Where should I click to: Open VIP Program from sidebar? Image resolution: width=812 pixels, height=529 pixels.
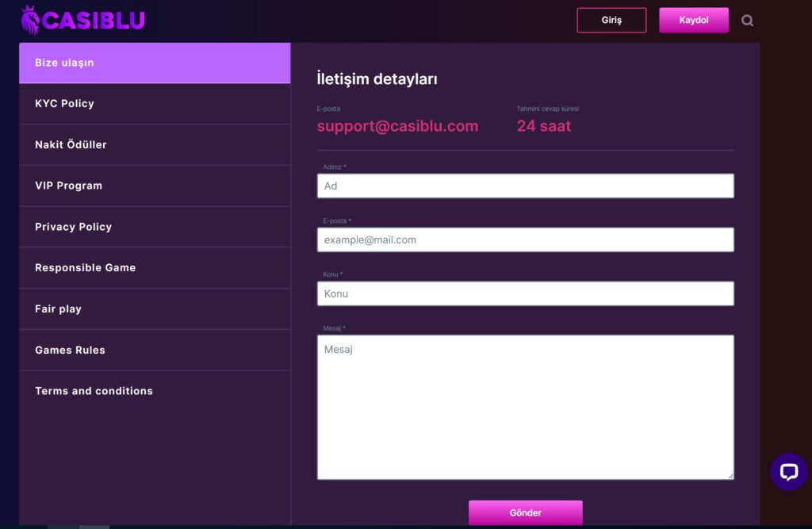[155, 186]
